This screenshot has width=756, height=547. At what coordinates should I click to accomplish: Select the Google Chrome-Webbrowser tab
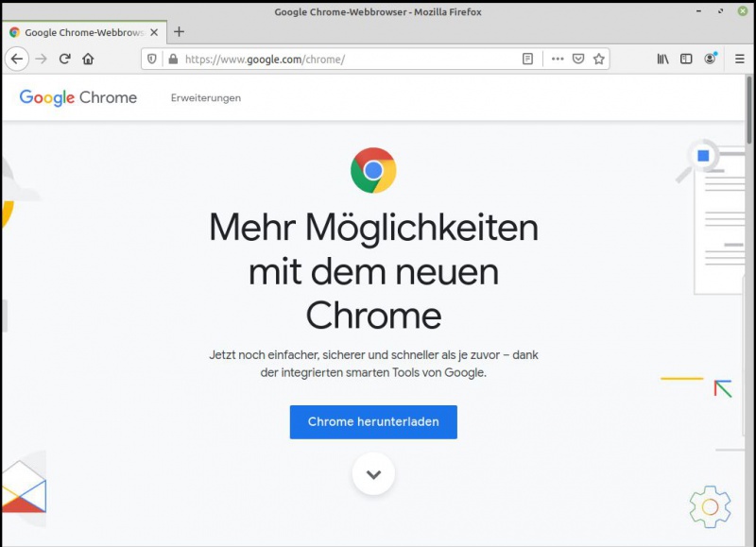point(84,32)
